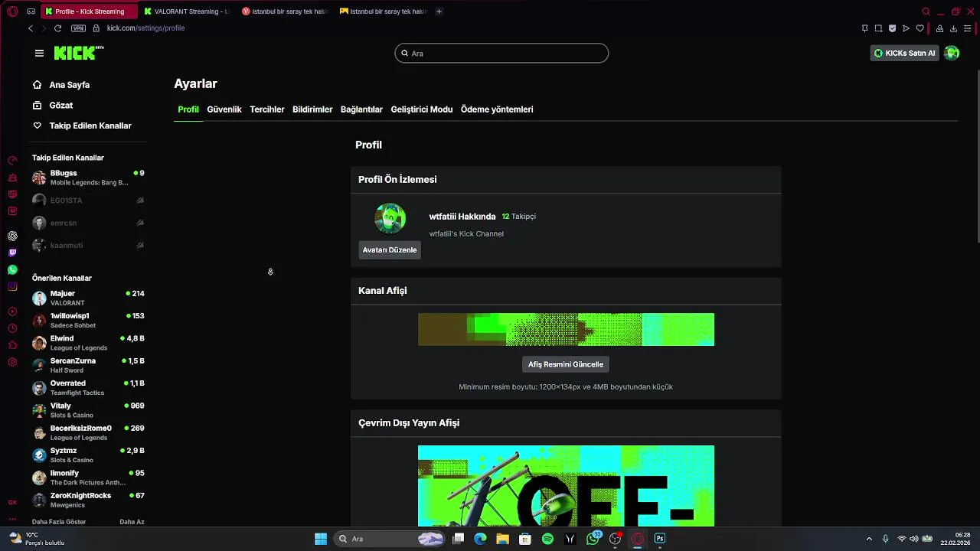Go back with the browser back arrow
980x551 pixels.
(31, 28)
